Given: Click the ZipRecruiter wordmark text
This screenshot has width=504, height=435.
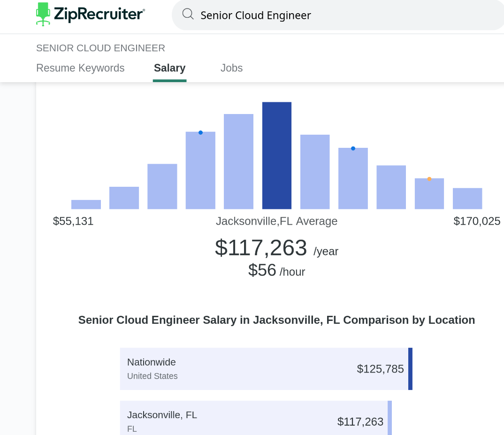Looking at the screenshot, I should tap(99, 14).
